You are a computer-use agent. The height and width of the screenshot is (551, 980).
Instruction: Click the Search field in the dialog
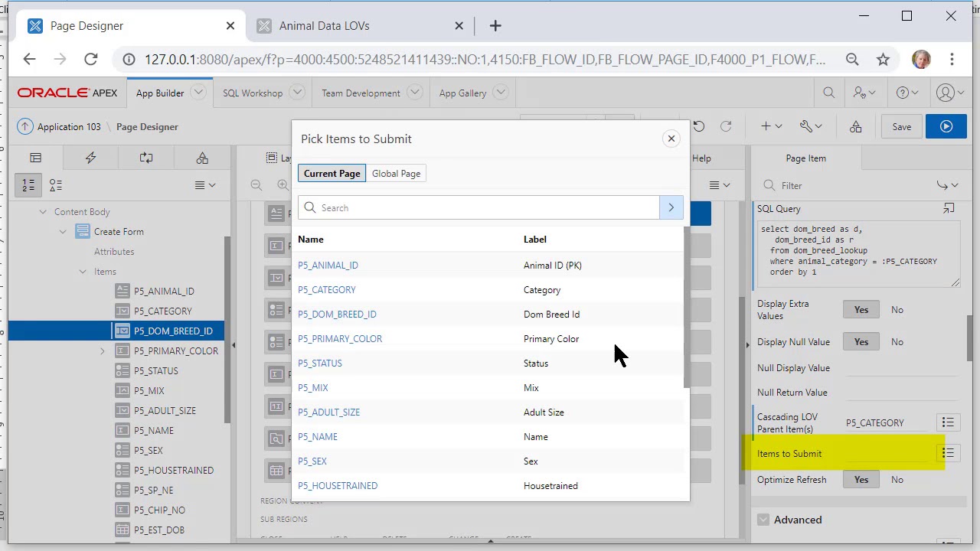point(479,207)
